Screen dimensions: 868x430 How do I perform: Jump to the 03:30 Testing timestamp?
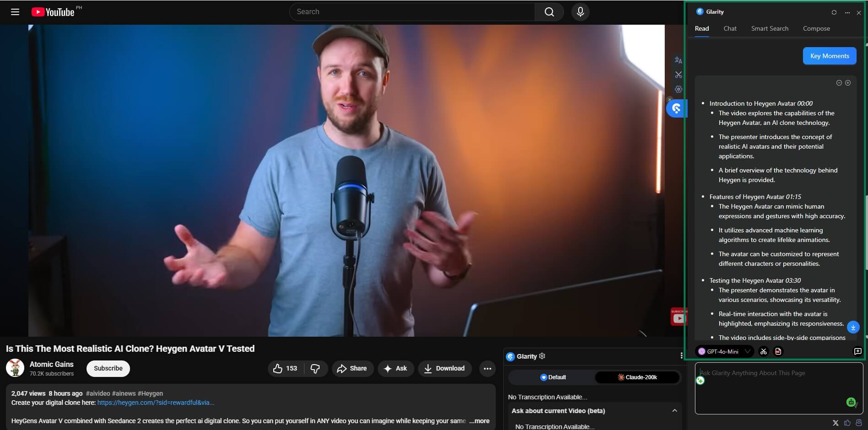[793, 280]
